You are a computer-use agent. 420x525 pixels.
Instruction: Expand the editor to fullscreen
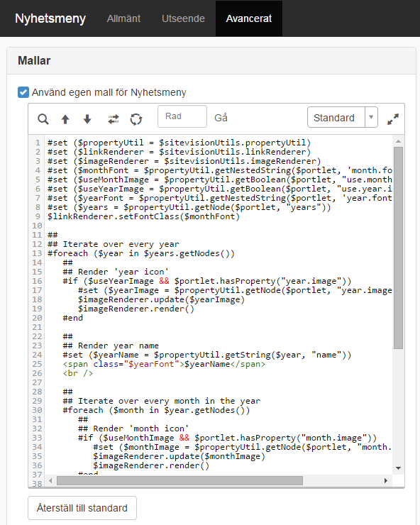point(393,119)
